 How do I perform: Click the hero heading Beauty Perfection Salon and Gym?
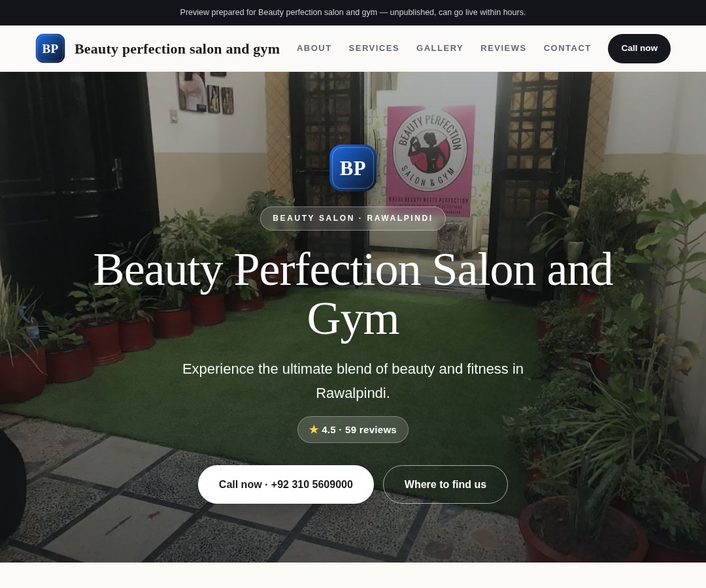point(353,294)
